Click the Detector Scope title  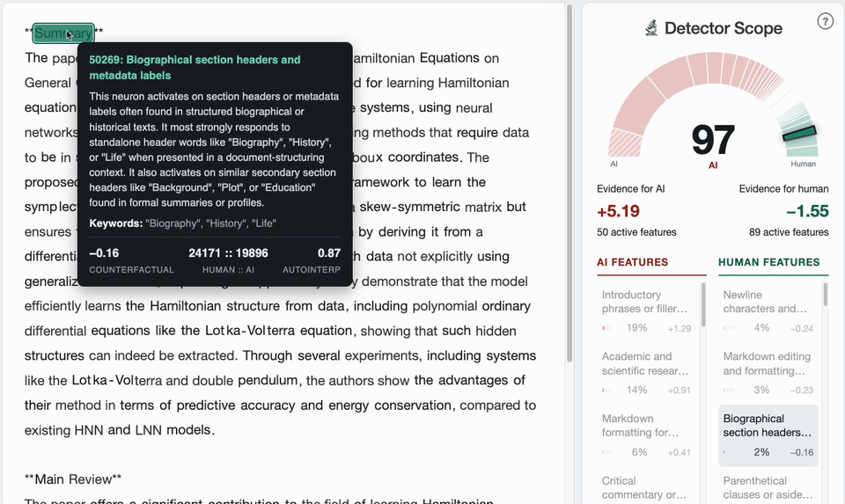point(724,28)
